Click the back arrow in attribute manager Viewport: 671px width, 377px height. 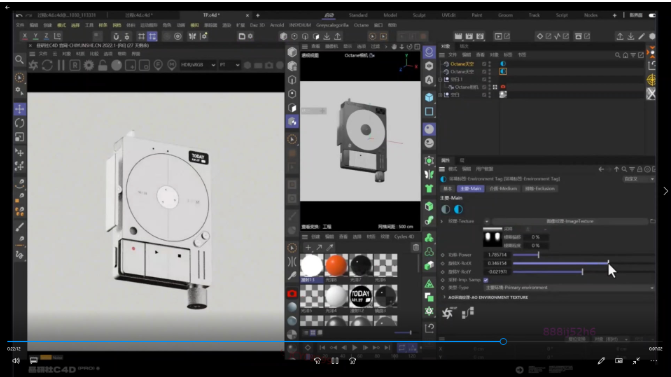click(601, 169)
